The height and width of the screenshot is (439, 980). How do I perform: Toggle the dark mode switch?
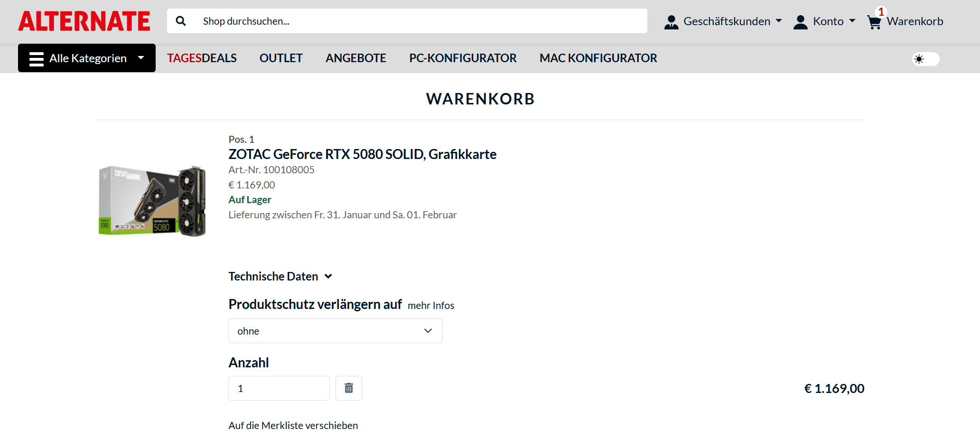click(x=925, y=59)
